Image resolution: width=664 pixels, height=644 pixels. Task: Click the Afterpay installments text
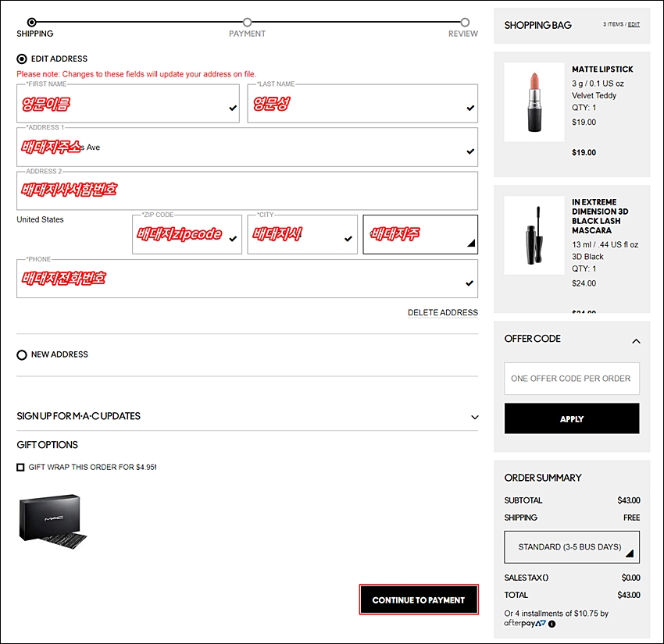[556, 614]
